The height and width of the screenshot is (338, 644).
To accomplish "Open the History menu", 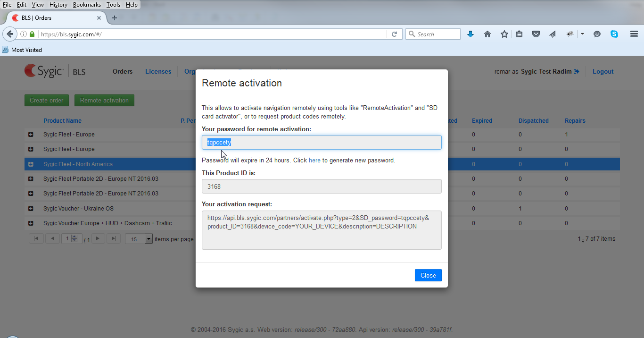I will point(58,5).
